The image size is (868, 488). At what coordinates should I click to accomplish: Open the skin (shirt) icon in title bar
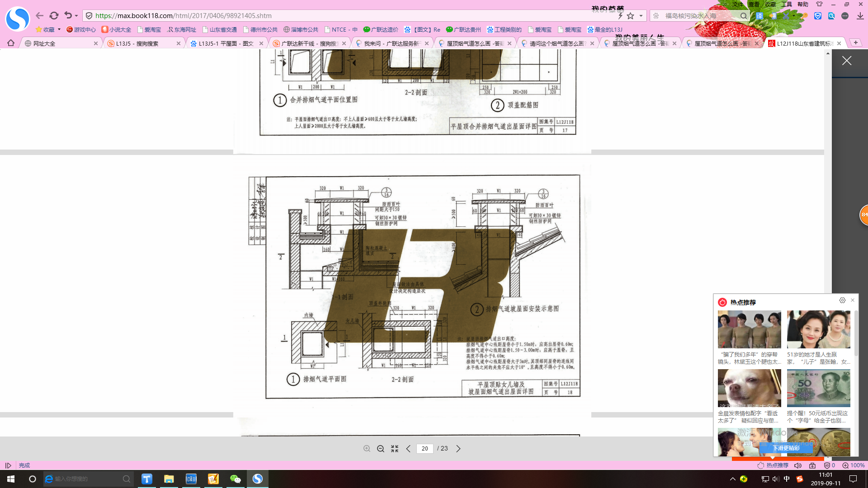819,4
